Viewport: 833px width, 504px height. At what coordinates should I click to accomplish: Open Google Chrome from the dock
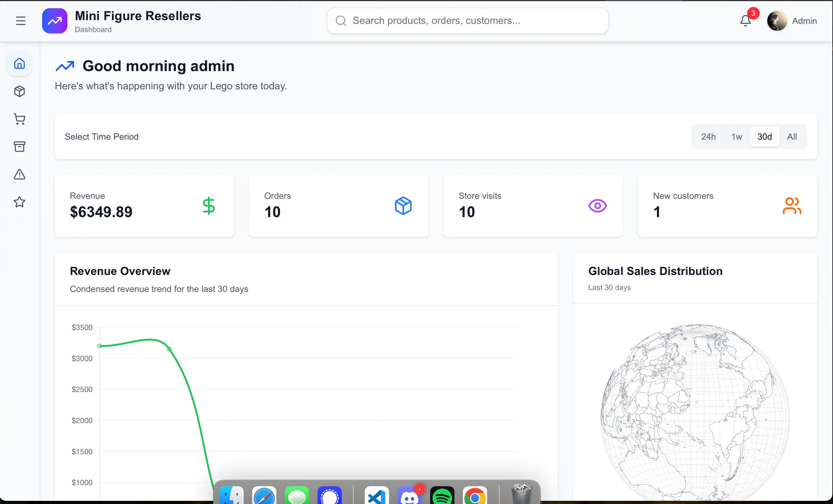pyautogui.click(x=475, y=495)
